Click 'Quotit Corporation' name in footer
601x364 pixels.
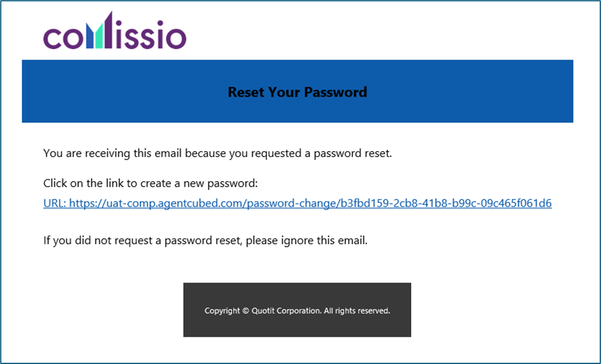point(286,311)
